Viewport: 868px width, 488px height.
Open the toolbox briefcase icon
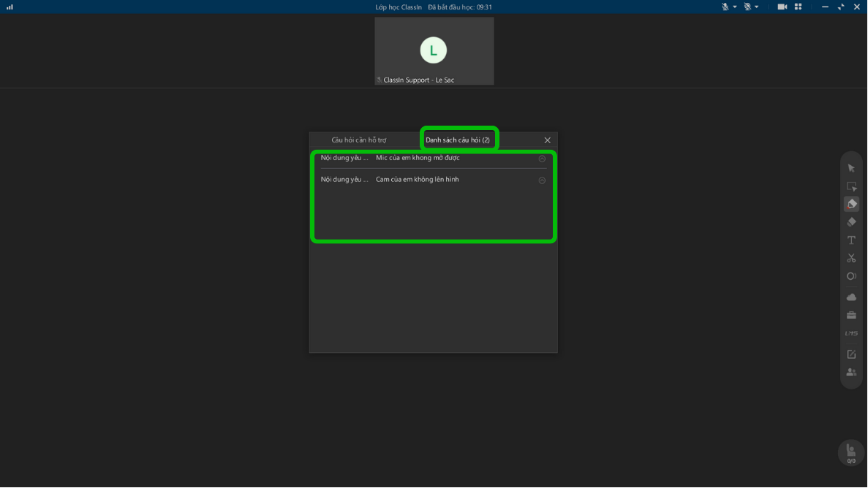coord(851,316)
